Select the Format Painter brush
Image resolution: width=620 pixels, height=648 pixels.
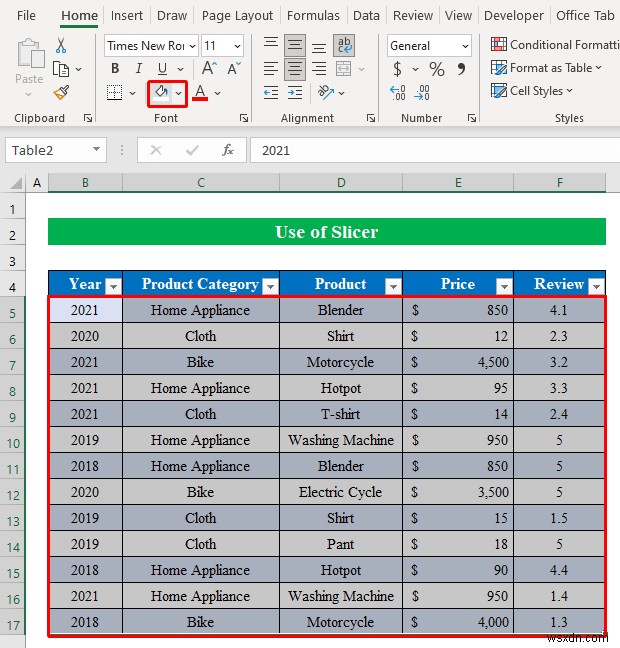tap(62, 93)
